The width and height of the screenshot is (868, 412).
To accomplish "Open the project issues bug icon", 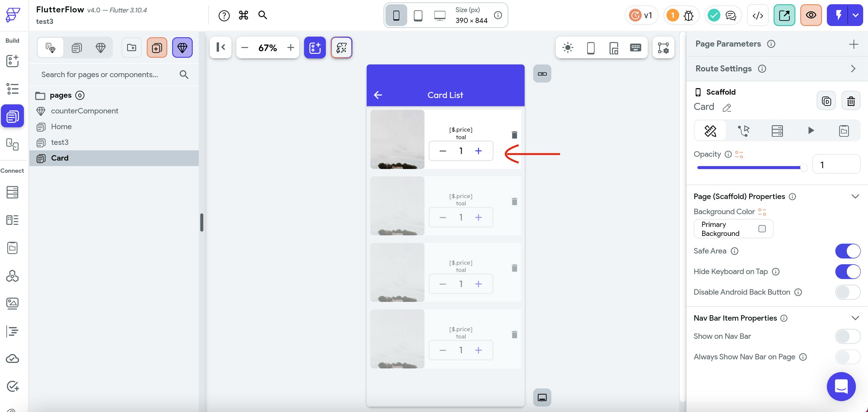I will 688,15.
